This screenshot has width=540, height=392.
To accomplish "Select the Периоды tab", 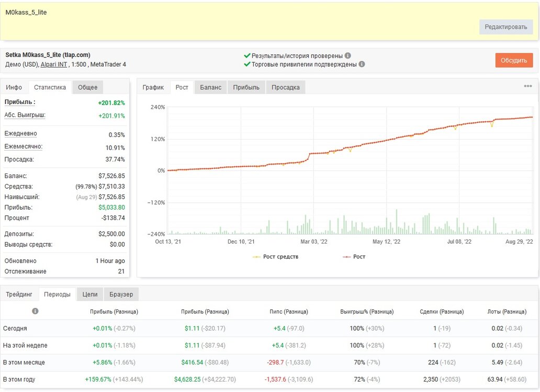I will (57, 294).
